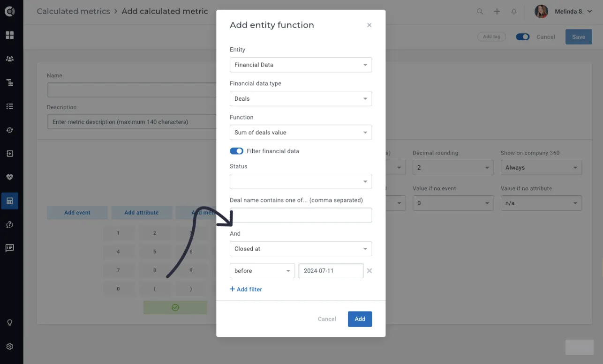Open the settings gear in sidebar
603x364 pixels.
click(10, 347)
